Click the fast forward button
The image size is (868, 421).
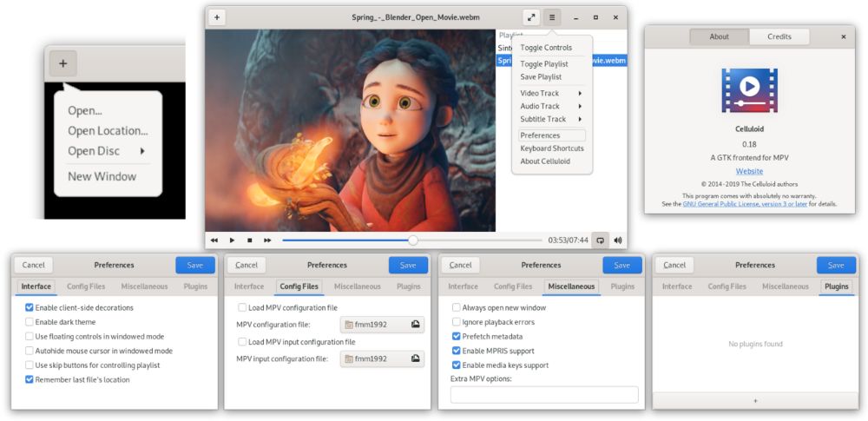coord(267,240)
